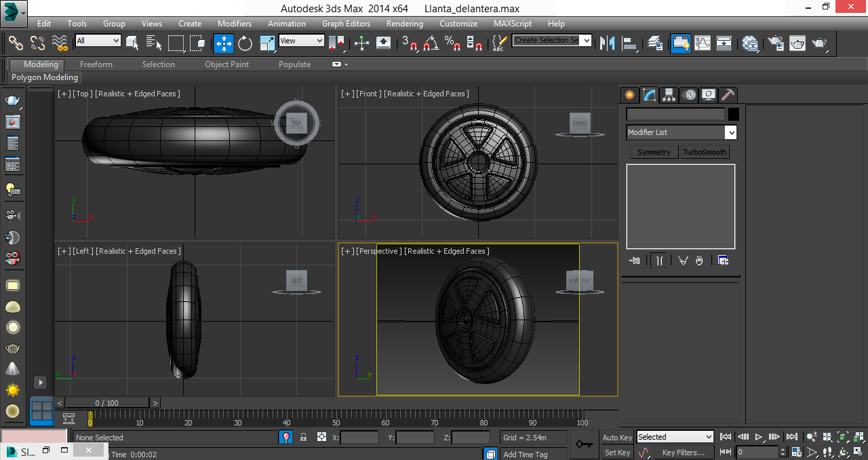Click the Set Keys key icon

(x=584, y=444)
